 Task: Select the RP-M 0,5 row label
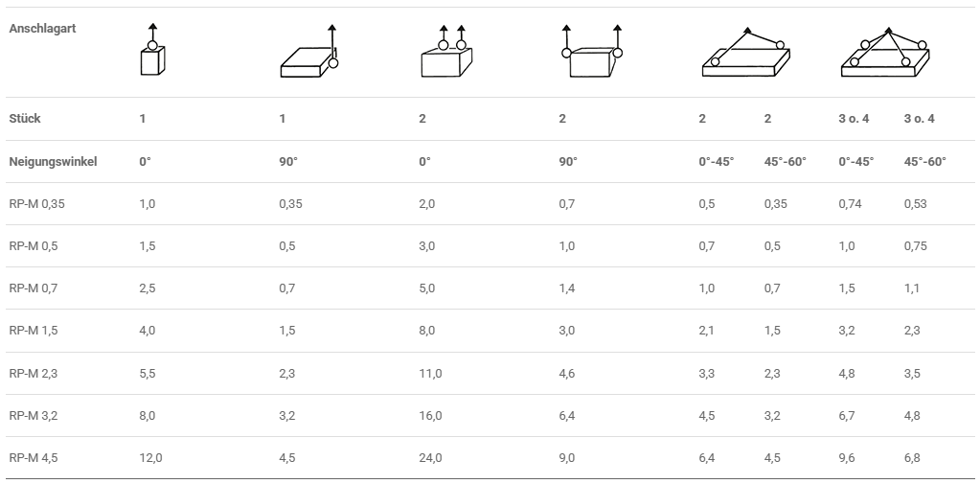pos(34,245)
